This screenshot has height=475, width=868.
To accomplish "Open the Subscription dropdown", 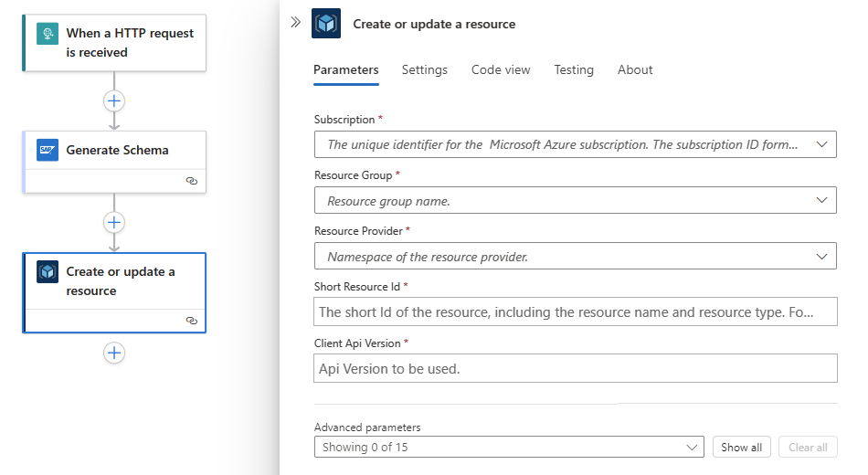I will [575, 144].
